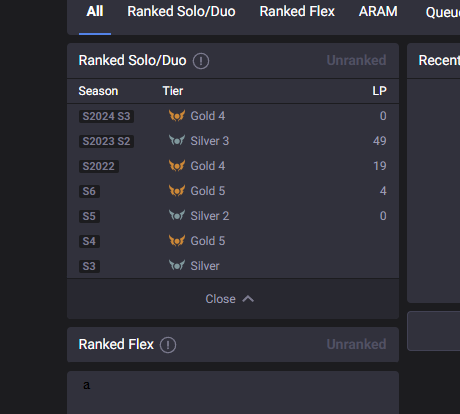Switch to the ARAM tab
Viewport: 460px width, 414px height.
click(x=378, y=12)
